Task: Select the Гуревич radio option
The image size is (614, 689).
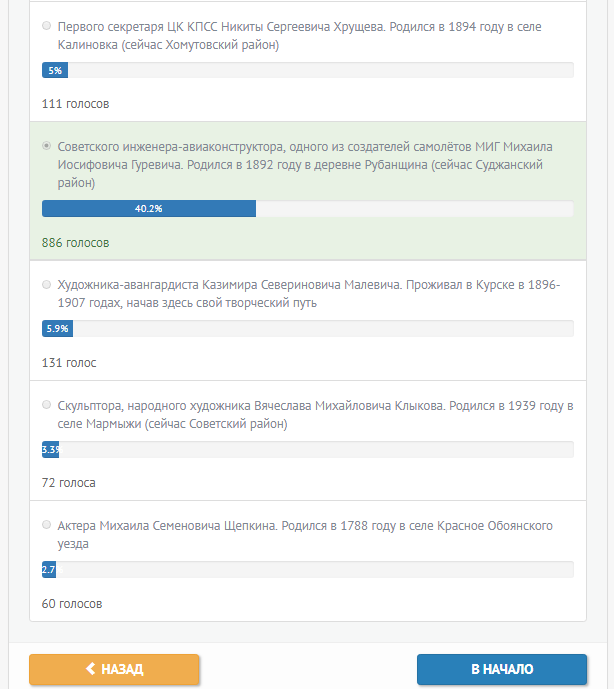Action: (x=47, y=146)
